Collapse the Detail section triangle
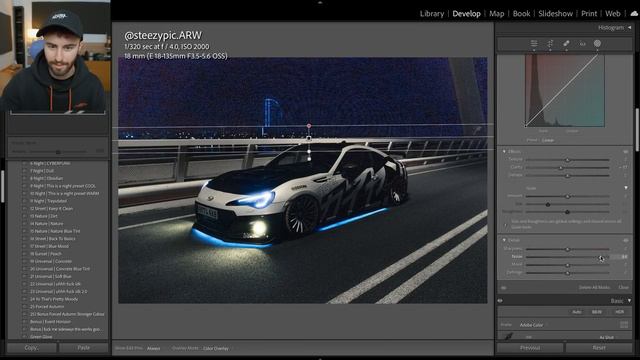 (x=504, y=240)
